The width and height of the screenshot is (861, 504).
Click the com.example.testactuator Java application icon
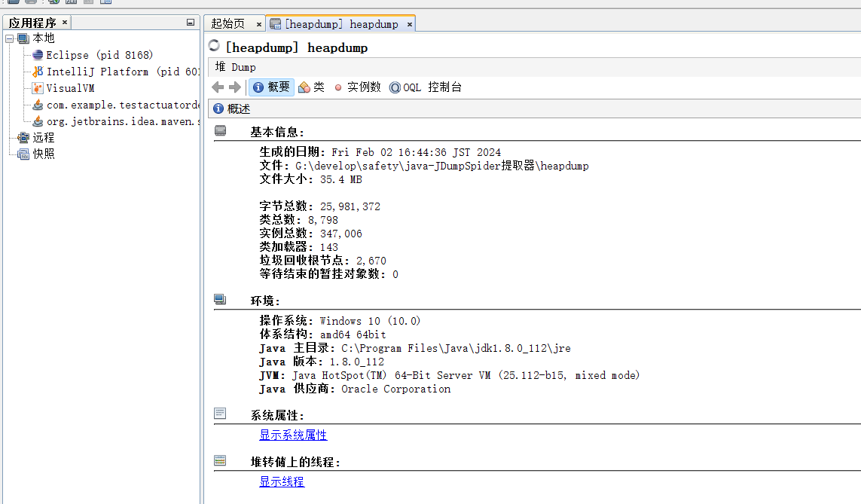pyautogui.click(x=38, y=105)
